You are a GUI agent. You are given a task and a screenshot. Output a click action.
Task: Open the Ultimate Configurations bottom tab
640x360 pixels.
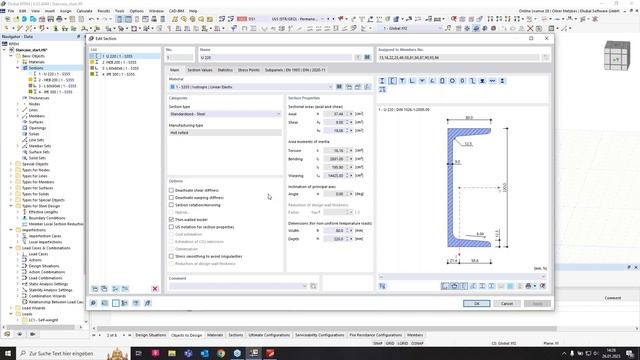click(x=269, y=335)
